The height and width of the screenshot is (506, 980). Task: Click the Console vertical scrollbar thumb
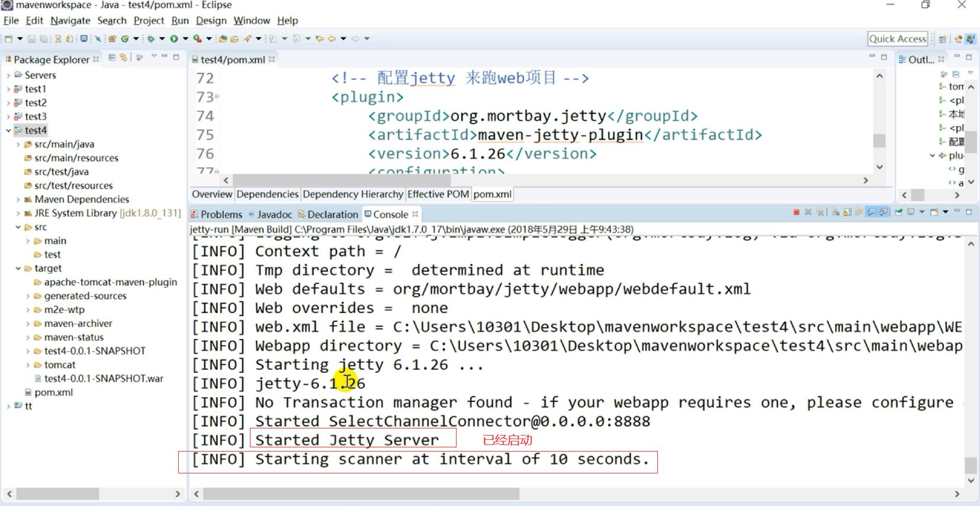pyautogui.click(x=971, y=465)
